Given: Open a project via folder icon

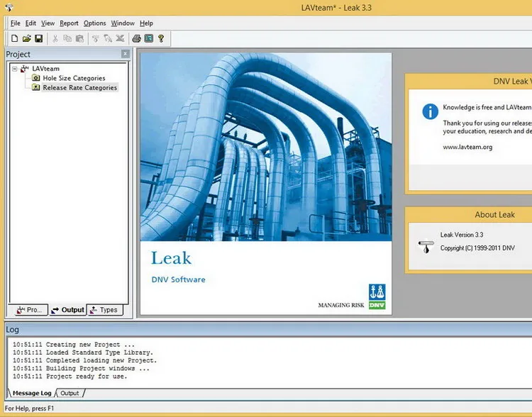Looking at the screenshot, I should [x=27, y=38].
